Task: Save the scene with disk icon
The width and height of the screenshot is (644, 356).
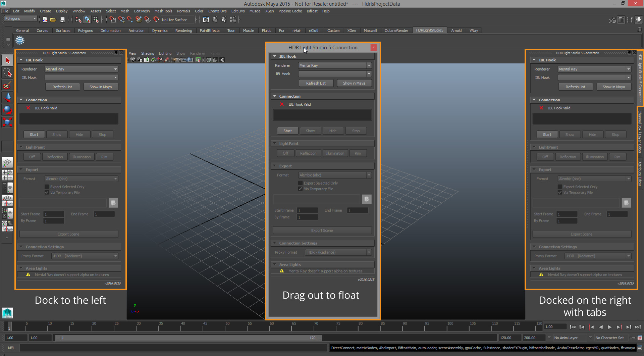Action: tap(62, 20)
